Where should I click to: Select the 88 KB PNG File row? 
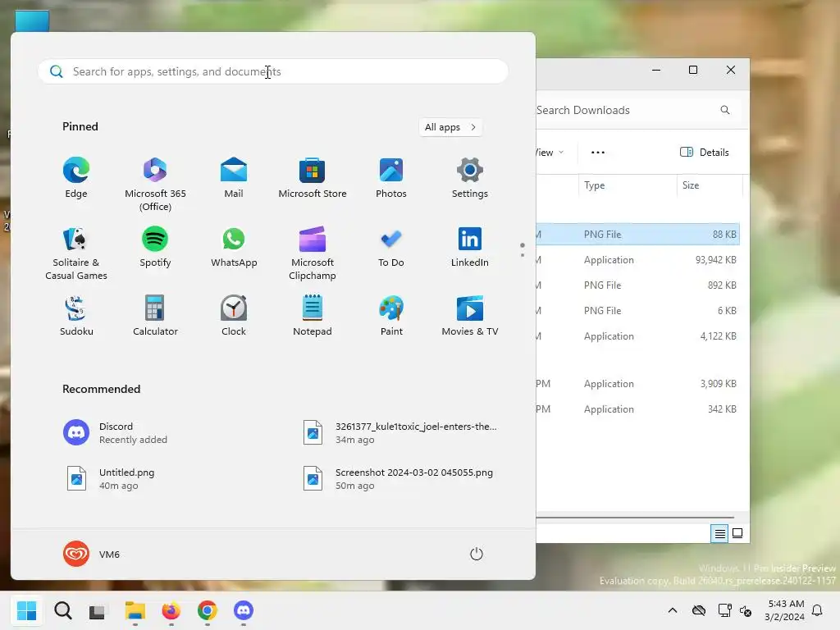pyautogui.click(x=637, y=234)
